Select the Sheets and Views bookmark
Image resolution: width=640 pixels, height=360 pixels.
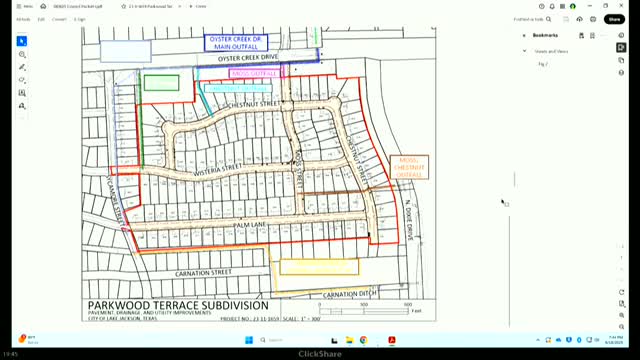click(551, 51)
